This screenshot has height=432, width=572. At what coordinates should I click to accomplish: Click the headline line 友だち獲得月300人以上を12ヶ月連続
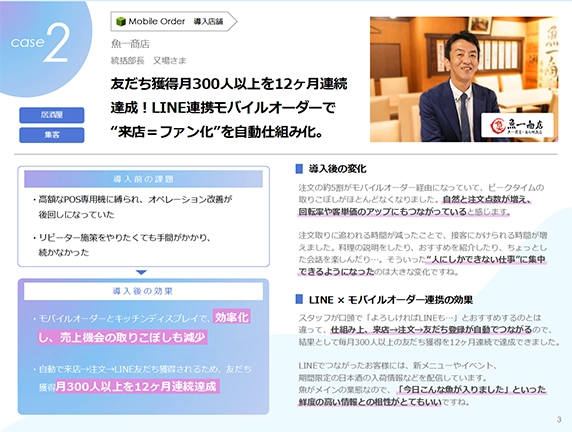coord(229,84)
